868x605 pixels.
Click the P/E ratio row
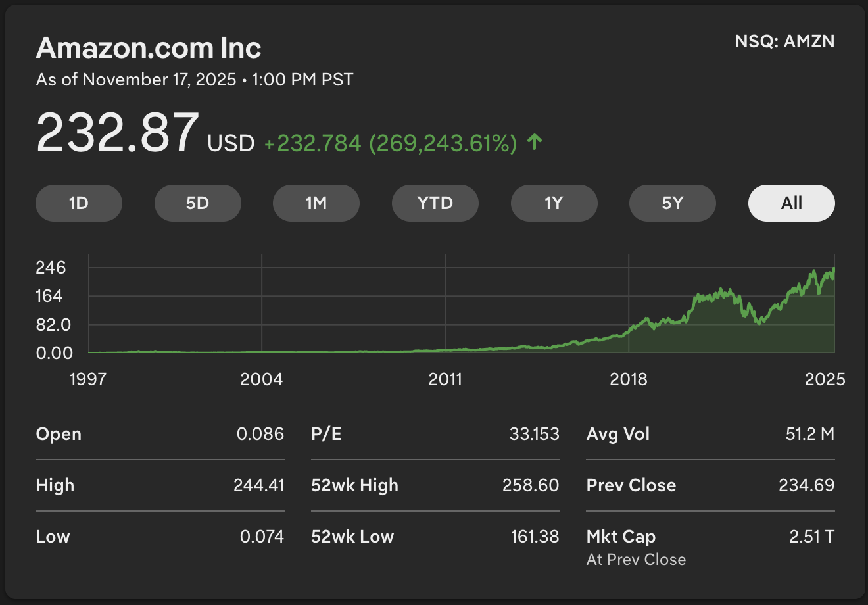[x=435, y=434]
